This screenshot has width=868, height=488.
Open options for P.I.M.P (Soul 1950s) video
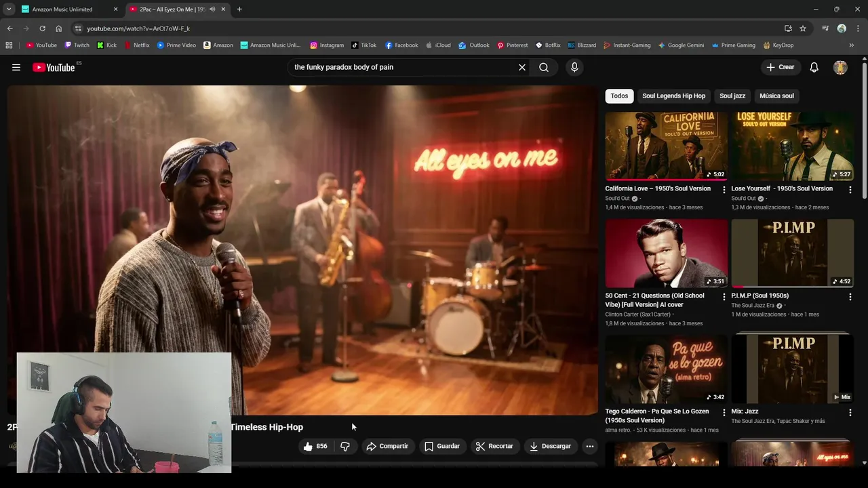click(850, 297)
